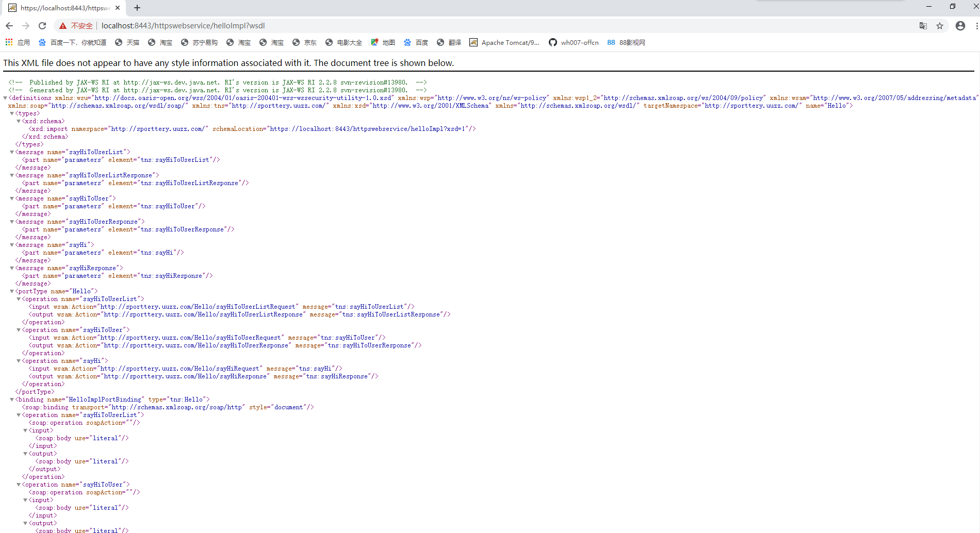Open the Apache Tomcat/9 bookmark
Screen dimensions: 980x533
pyautogui.click(x=504, y=42)
